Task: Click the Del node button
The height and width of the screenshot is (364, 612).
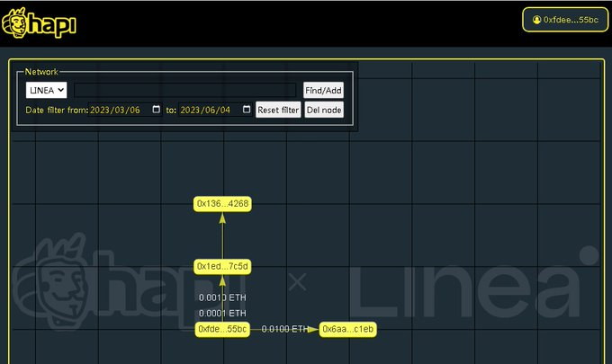Action: (x=324, y=110)
